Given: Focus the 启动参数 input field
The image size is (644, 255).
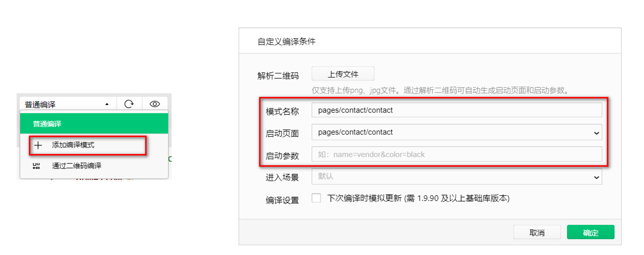Looking at the screenshot, I should pos(456,154).
